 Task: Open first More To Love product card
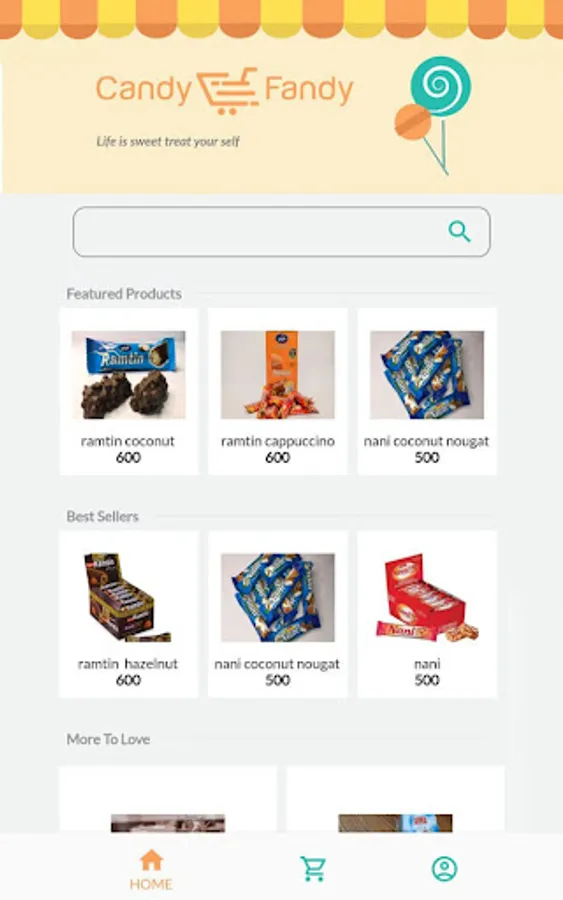[168, 799]
